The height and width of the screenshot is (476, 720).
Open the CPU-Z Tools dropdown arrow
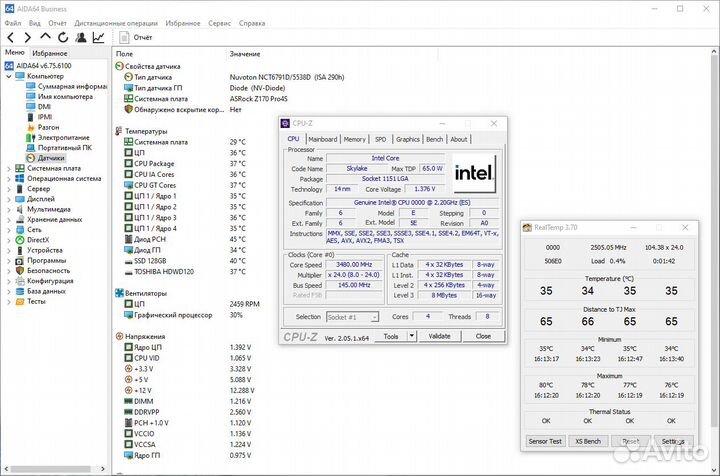point(412,336)
